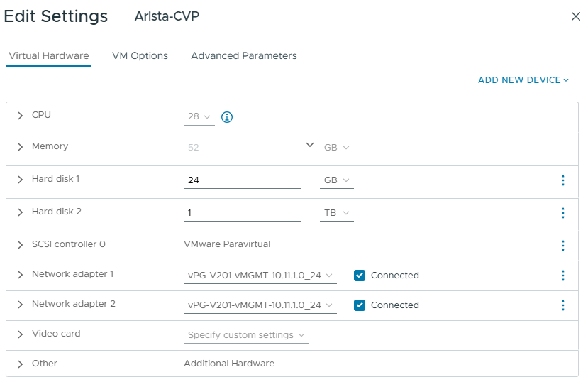Screen dimensions: 588x387
Task: Close the Edit Settings dialog
Action: click(x=576, y=16)
